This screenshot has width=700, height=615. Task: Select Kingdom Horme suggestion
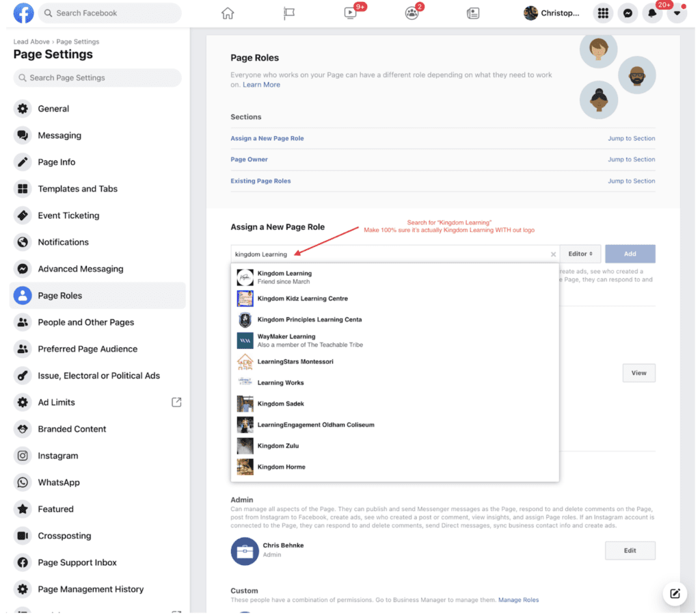click(394, 467)
